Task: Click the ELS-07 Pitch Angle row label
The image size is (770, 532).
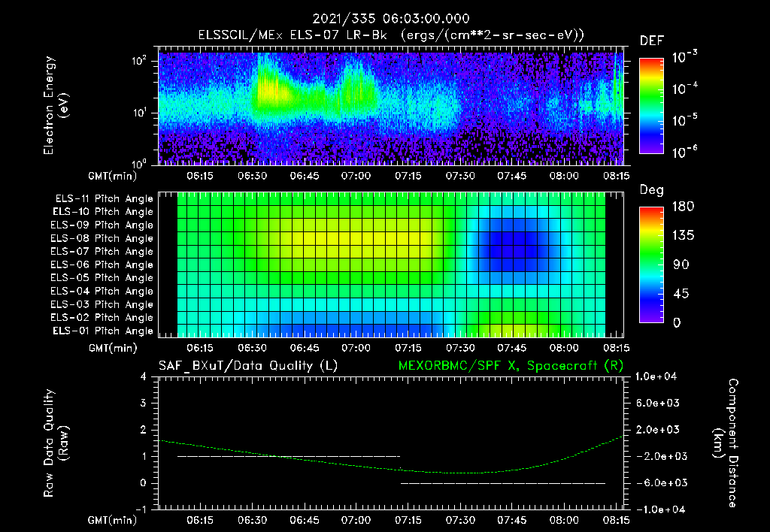Action: 102,251
